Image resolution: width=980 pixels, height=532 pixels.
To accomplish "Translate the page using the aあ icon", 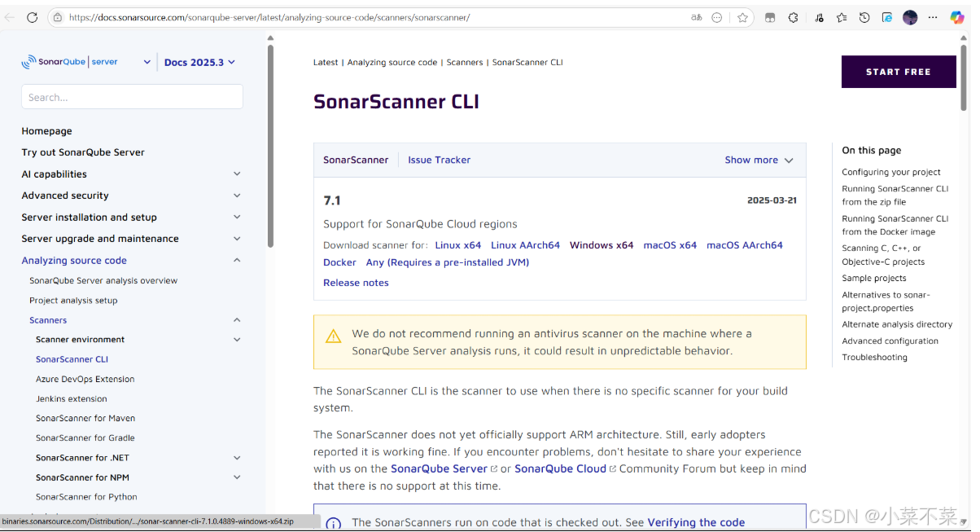I will 696,17.
